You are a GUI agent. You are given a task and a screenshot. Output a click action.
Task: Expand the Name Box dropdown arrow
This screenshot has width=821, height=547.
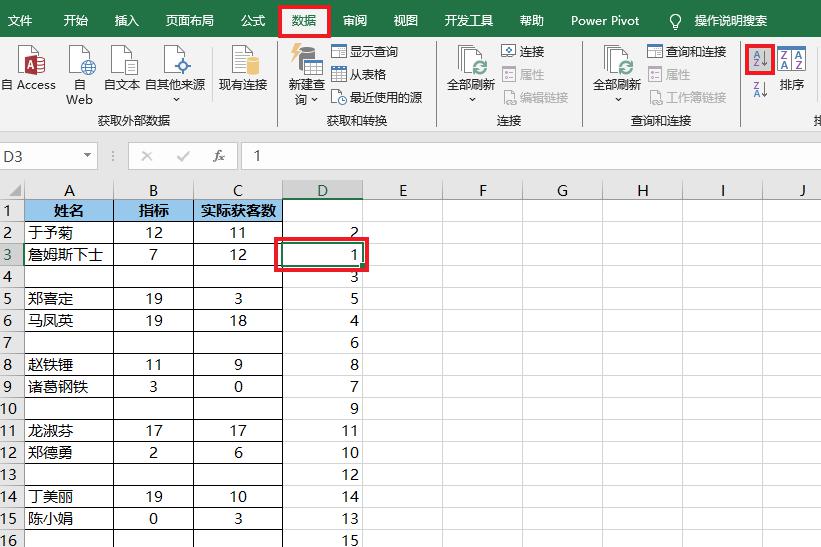[x=87, y=155]
